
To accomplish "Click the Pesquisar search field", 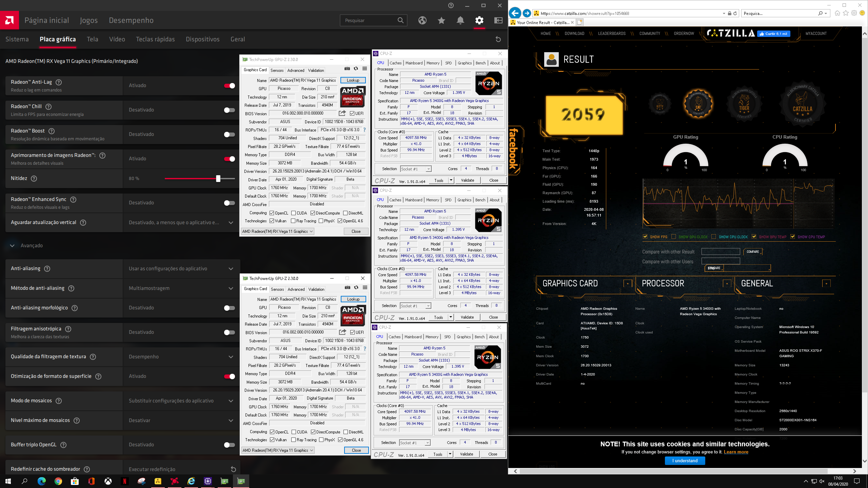I will pos(370,20).
